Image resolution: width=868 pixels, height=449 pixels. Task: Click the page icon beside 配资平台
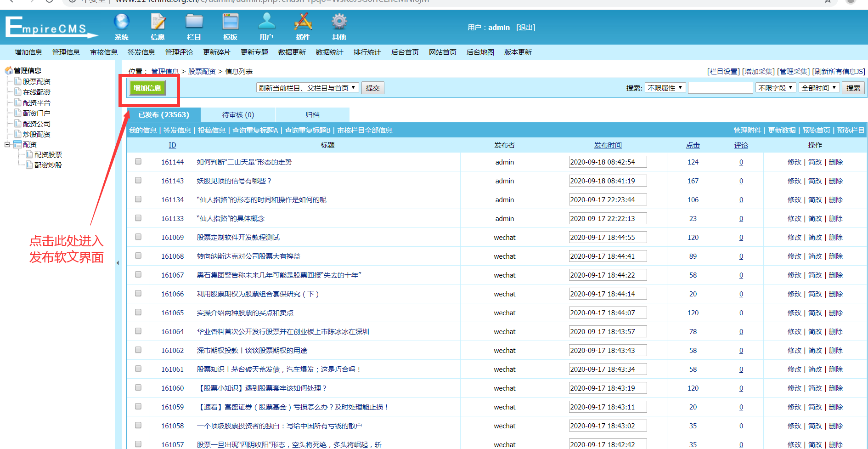[x=18, y=102]
